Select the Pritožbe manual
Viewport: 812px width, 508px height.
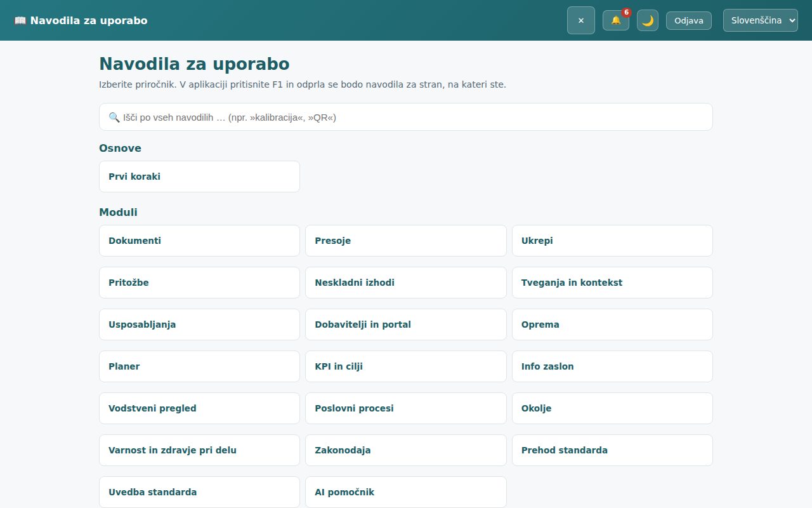click(199, 283)
